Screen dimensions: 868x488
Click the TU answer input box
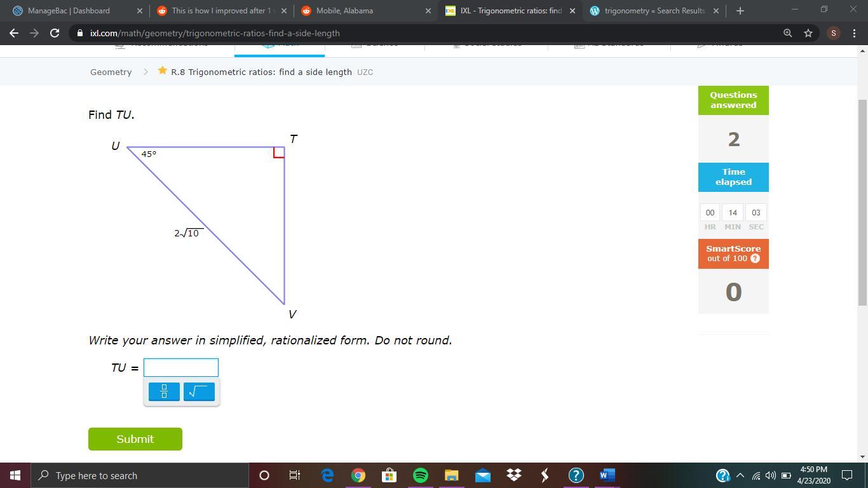coord(181,367)
